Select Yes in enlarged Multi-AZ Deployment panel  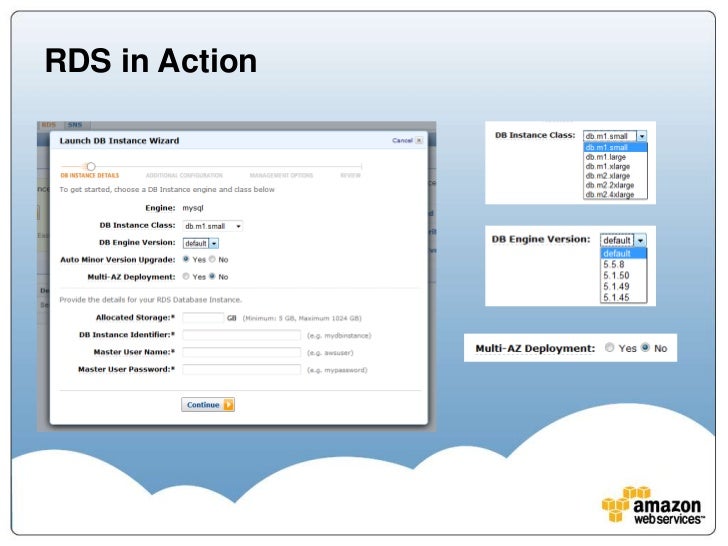click(x=610, y=347)
